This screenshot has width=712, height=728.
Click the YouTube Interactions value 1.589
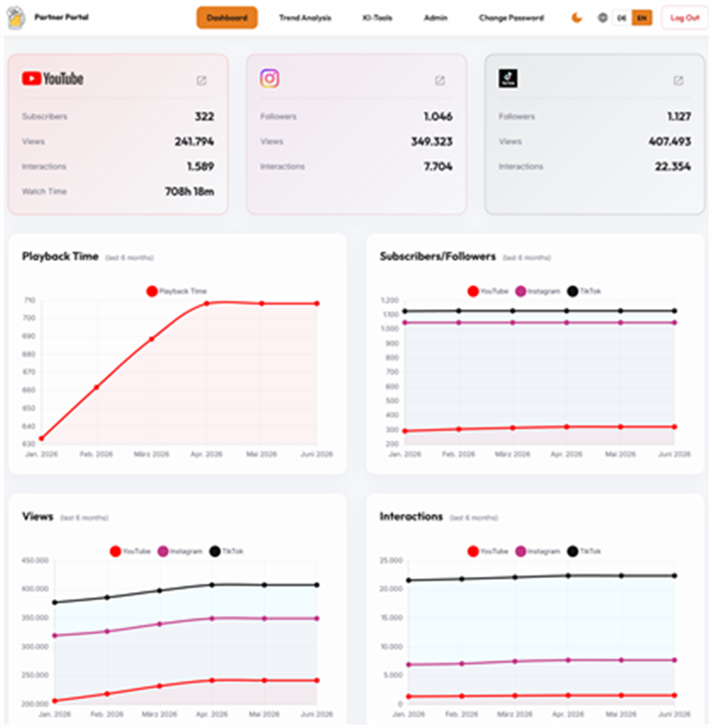(x=200, y=166)
